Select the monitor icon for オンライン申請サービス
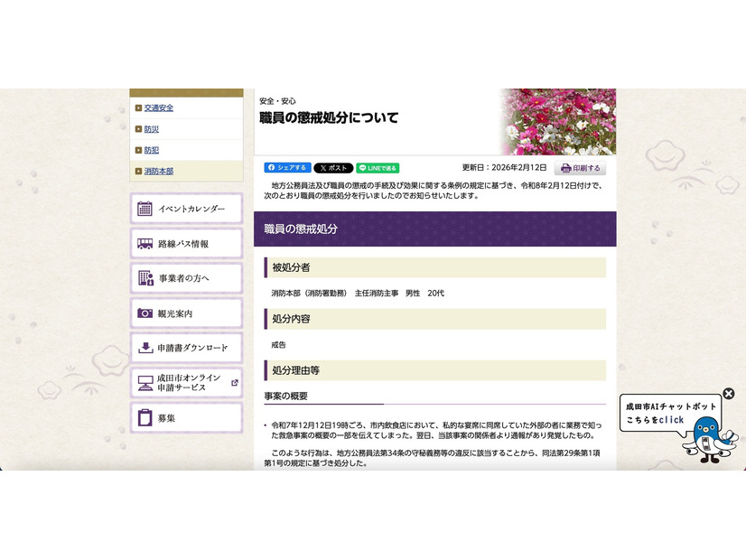Viewport: 746px width, 560px height. pyautogui.click(x=144, y=381)
